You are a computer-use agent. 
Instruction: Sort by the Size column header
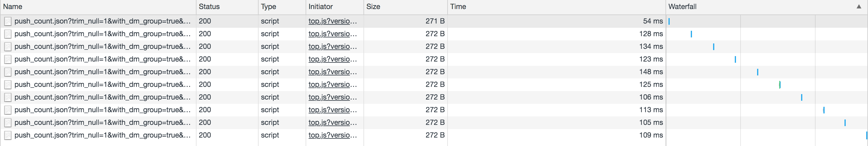click(x=373, y=7)
